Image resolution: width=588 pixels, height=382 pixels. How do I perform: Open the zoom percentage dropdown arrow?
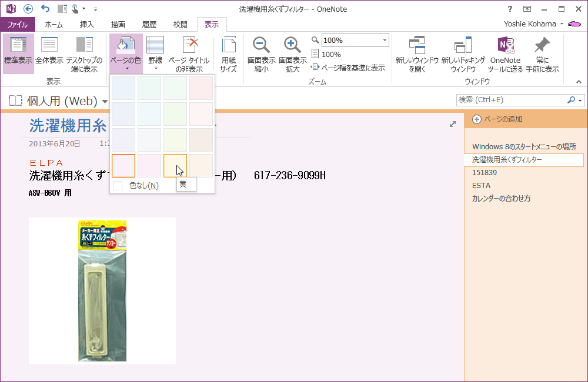[x=385, y=41]
